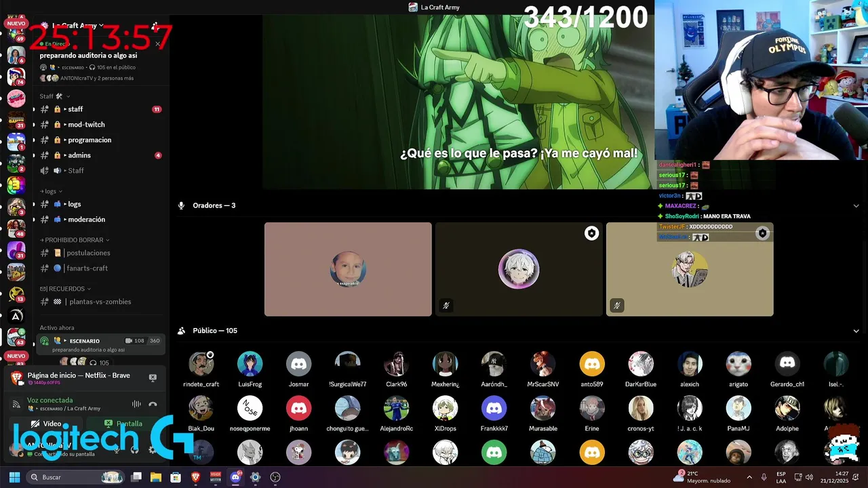Image resolution: width=868 pixels, height=488 pixels.
Task: Open Murasable audience avatar
Action: [x=542, y=409]
